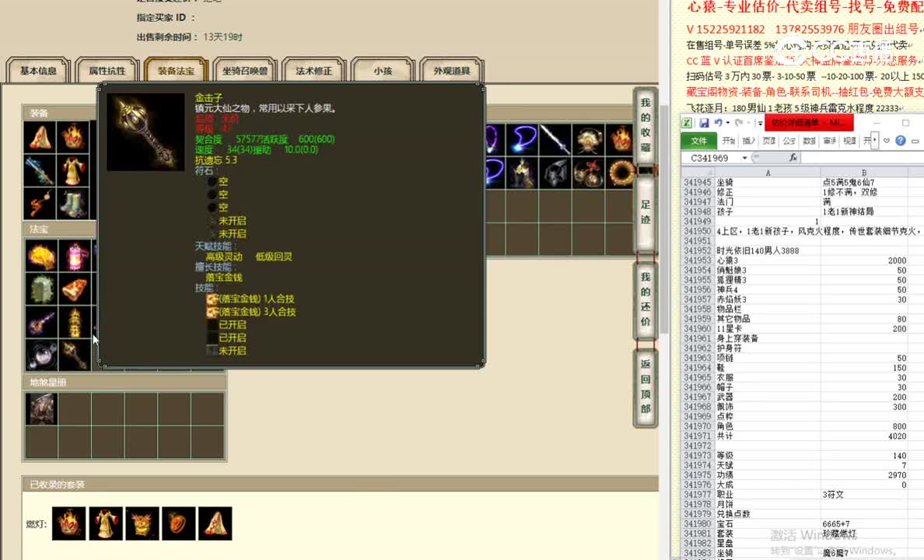Viewport: 924px width, 560px height.
Task: Open the 文件 menu in Excel
Action: point(699,141)
